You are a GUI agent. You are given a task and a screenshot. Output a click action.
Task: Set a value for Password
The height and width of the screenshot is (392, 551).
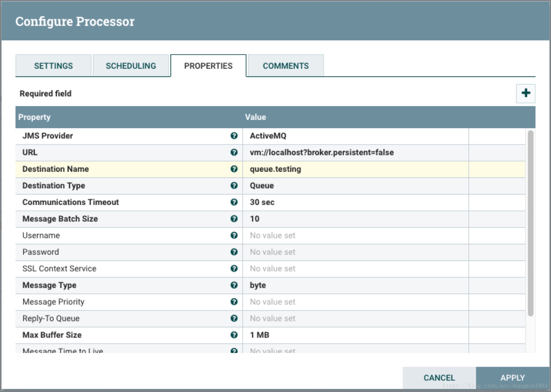356,252
